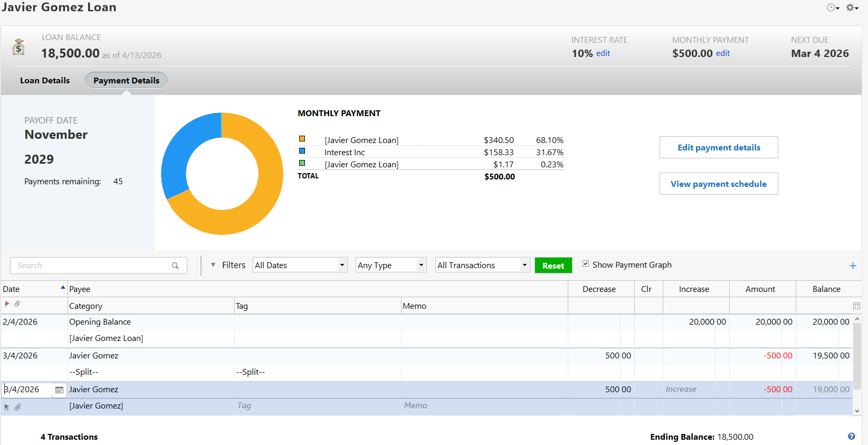Click the Interest Inc legend entry
This screenshot has height=445, width=868.
[345, 153]
